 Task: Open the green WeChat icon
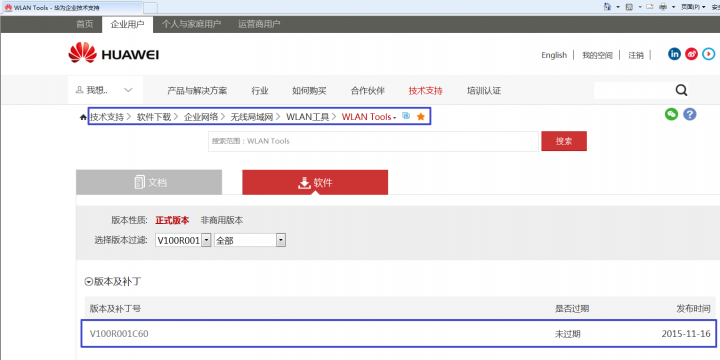(x=671, y=114)
